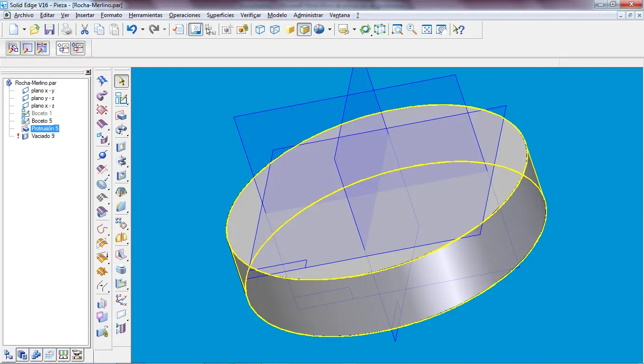Choose the Protrusion feature tool
Screen dimensions: 644x364
[122, 116]
